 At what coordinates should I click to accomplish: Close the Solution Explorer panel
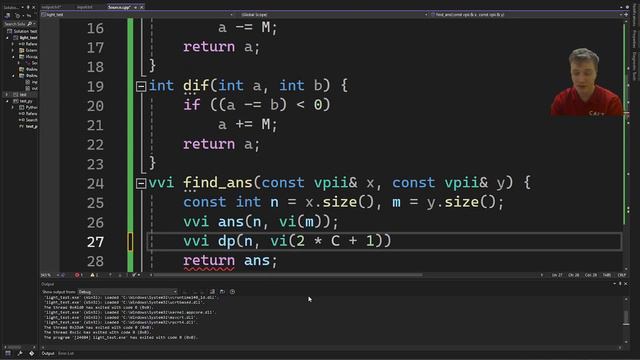point(33,7)
